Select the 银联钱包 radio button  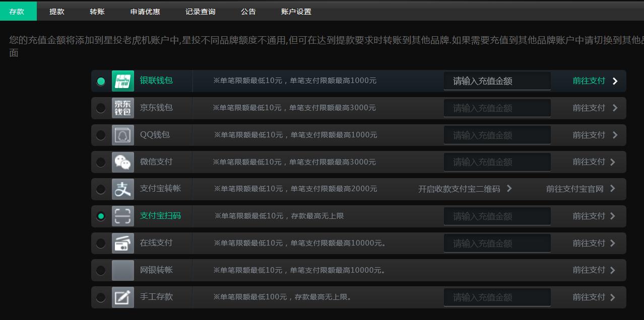101,81
